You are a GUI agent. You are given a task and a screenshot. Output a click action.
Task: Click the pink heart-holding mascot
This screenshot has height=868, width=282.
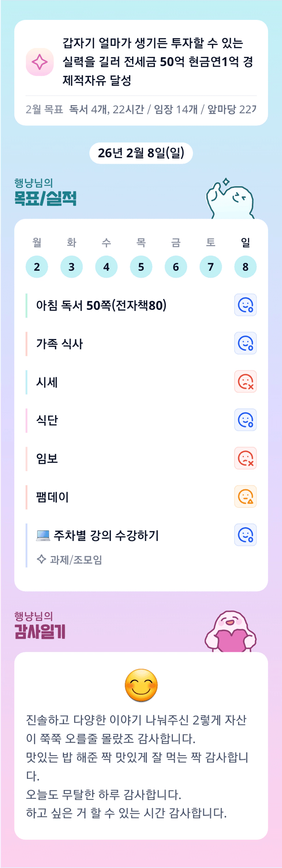pos(231,632)
